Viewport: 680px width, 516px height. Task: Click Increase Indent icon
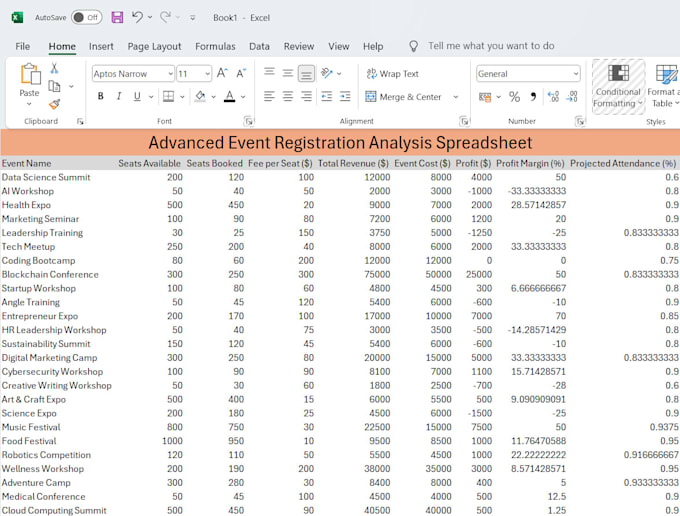coord(345,96)
